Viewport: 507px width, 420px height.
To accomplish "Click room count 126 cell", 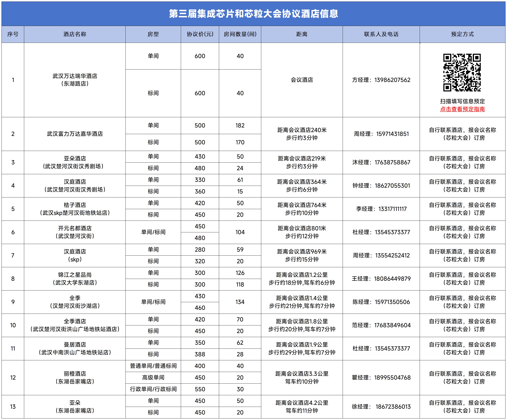I will coord(240,273).
